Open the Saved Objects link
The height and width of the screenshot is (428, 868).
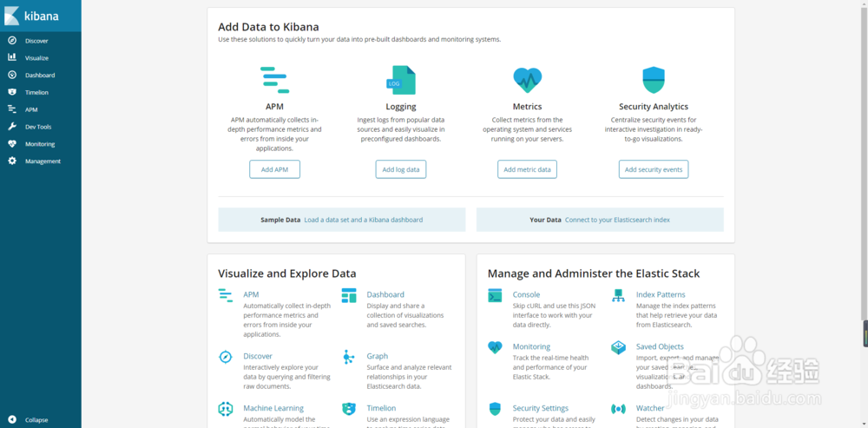(x=660, y=346)
